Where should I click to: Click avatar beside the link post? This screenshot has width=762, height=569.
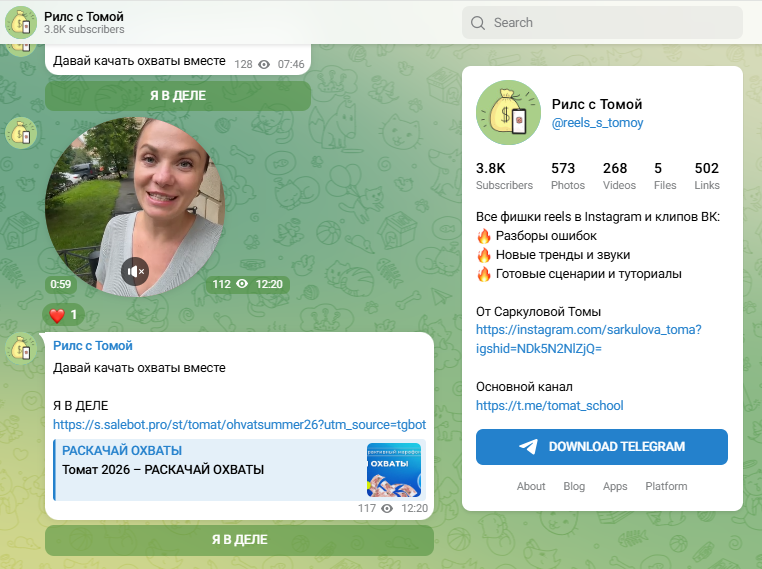(x=21, y=348)
